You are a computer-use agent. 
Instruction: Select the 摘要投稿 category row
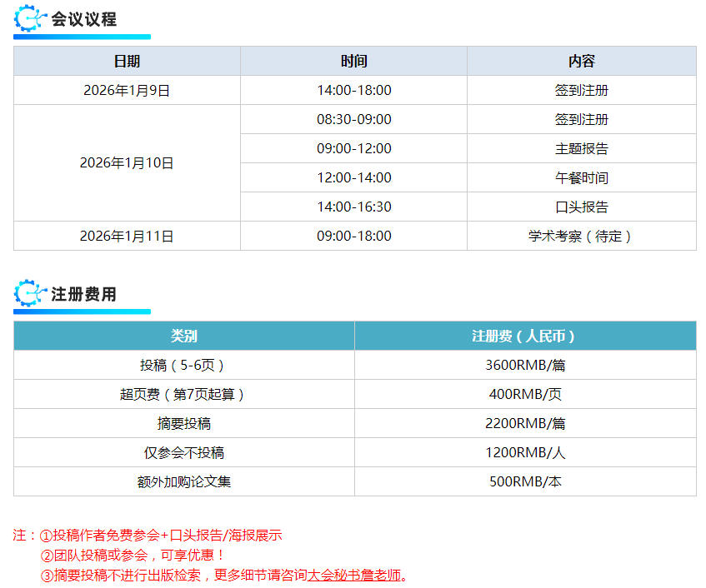point(183,423)
